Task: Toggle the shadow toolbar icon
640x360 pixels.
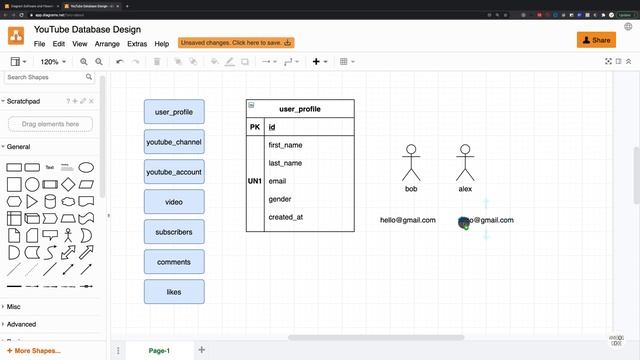Action: point(245,62)
